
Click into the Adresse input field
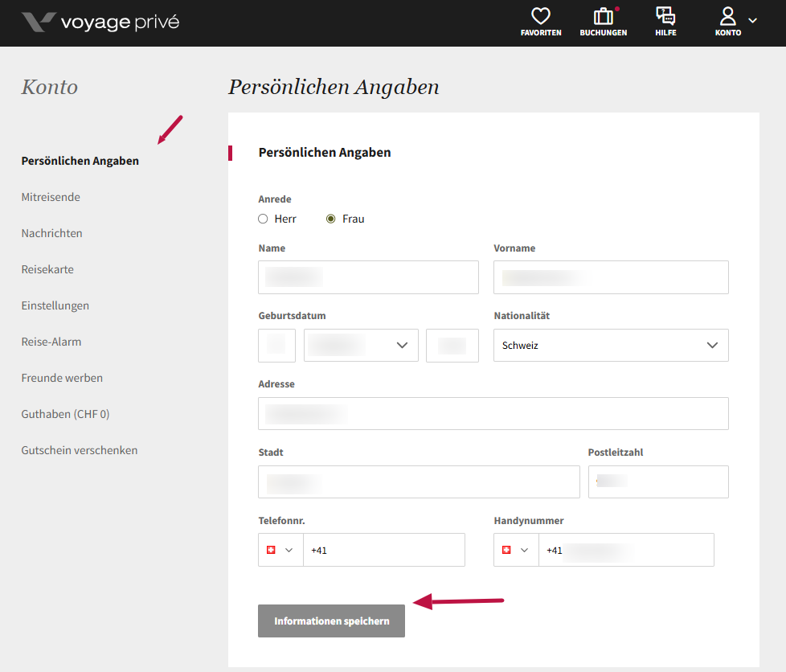click(493, 413)
